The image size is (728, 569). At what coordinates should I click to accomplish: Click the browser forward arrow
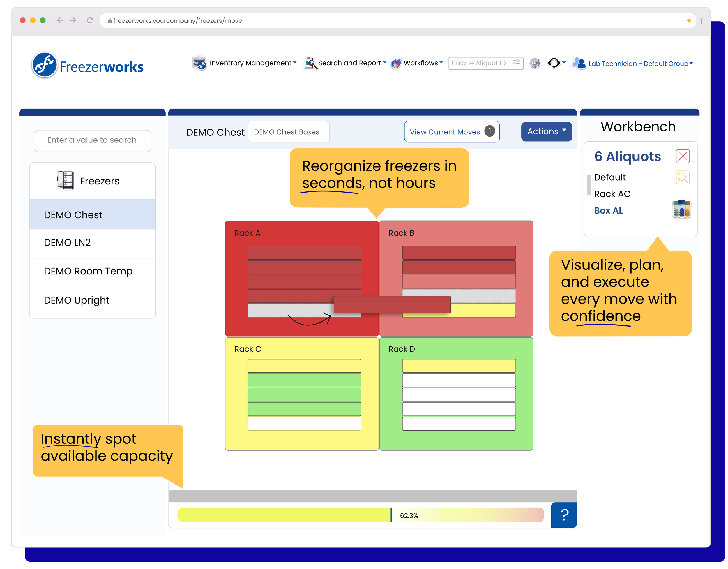coord(73,20)
